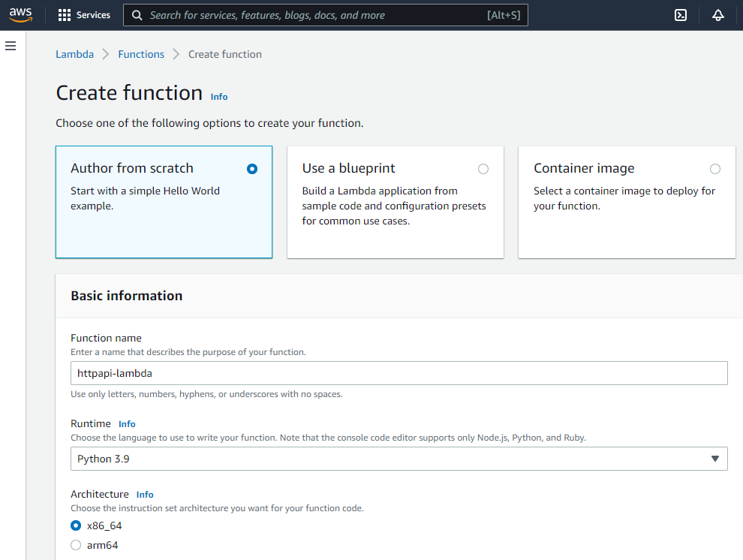Open the CloudShell terminal icon
The width and height of the screenshot is (743, 560).
(681, 15)
